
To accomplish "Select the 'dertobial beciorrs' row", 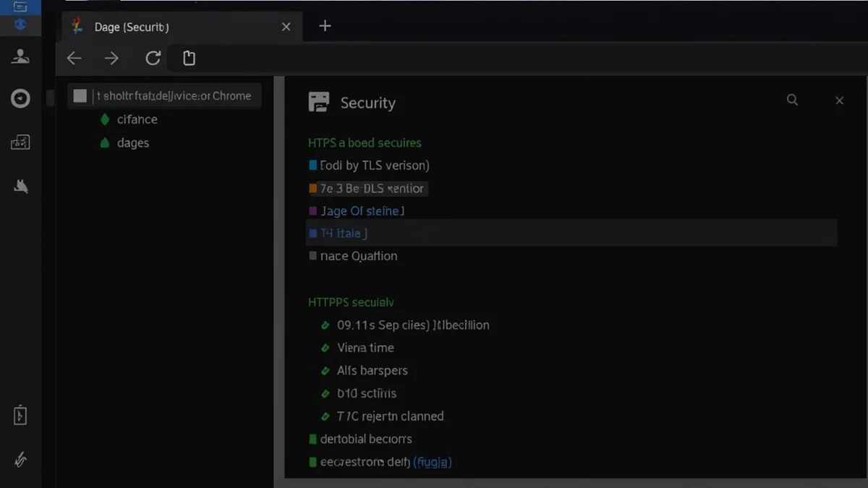I will 366,439.
